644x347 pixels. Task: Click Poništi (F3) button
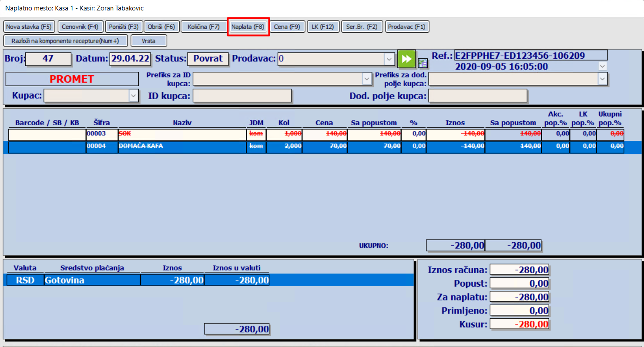tap(124, 27)
